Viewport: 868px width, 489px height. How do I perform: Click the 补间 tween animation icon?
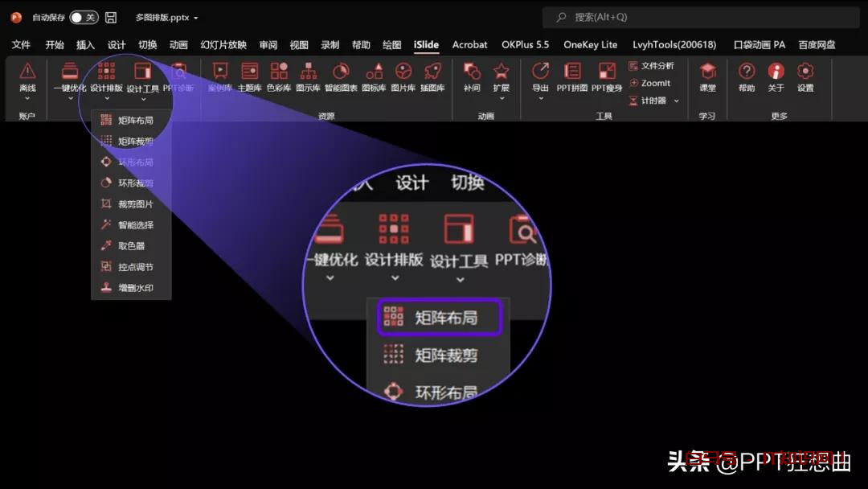472,76
